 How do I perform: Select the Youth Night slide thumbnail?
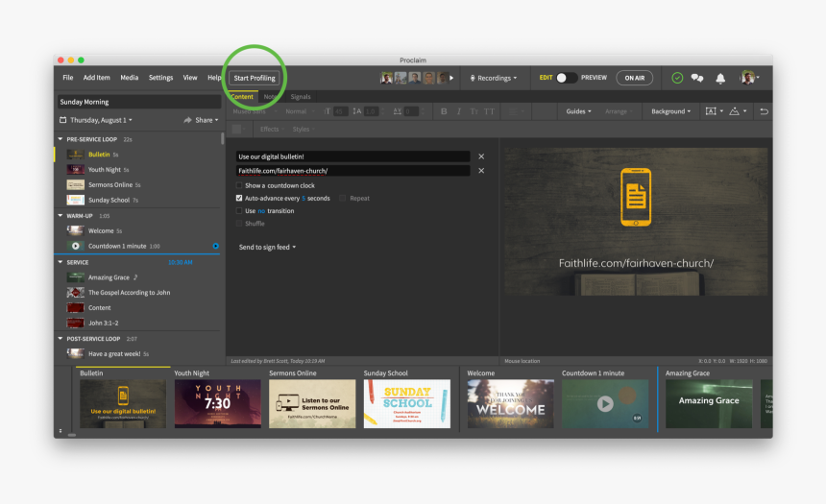tap(218, 403)
